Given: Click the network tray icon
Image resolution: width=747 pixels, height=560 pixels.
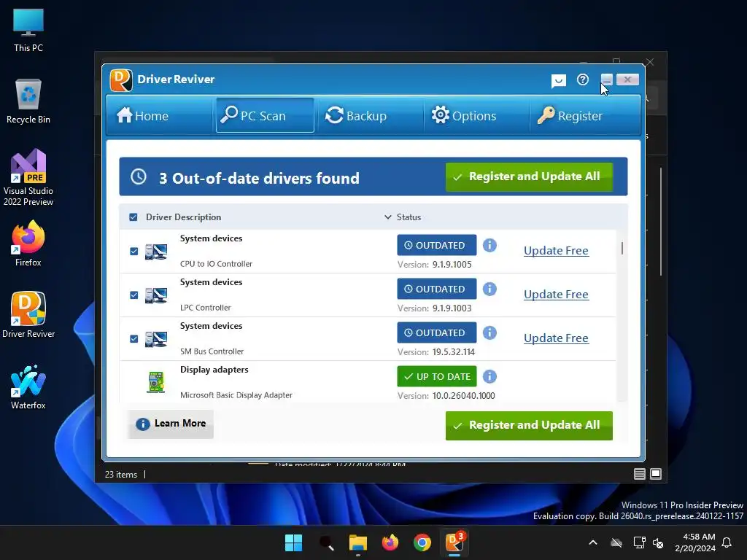Looking at the screenshot, I should click(639, 542).
